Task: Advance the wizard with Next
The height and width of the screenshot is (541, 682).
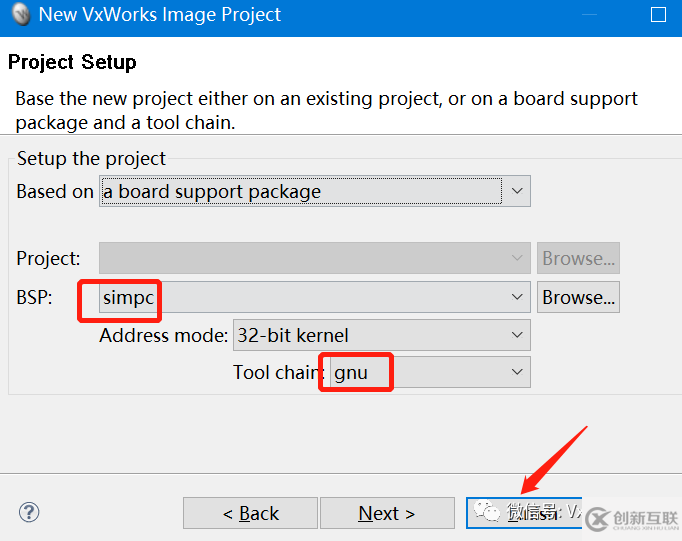Action: click(x=387, y=513)
